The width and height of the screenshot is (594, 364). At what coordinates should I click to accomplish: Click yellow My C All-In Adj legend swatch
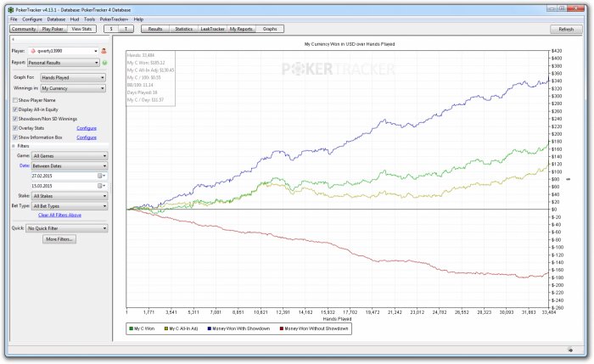[x=166, y=328]
